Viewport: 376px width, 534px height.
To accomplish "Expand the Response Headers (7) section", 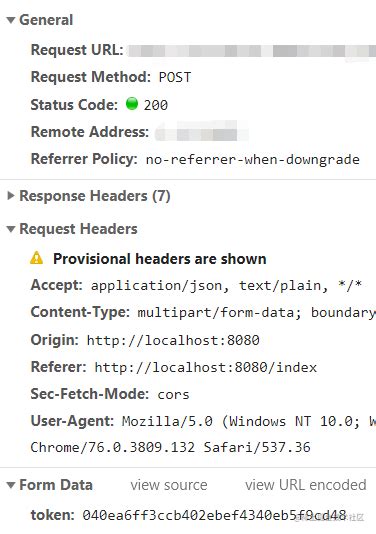I will (x=11, y=196).
